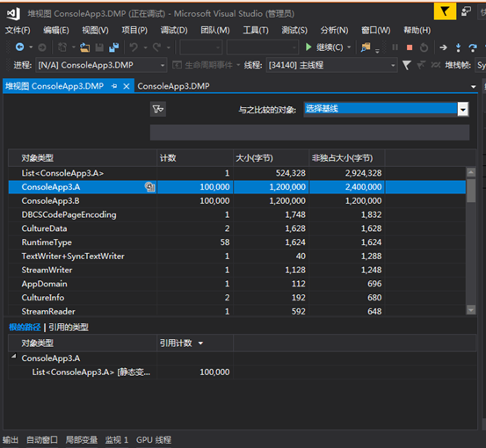Click the navigate back arrow icon
The height and width of the screenshot is (448, 486).
[20, 47]
